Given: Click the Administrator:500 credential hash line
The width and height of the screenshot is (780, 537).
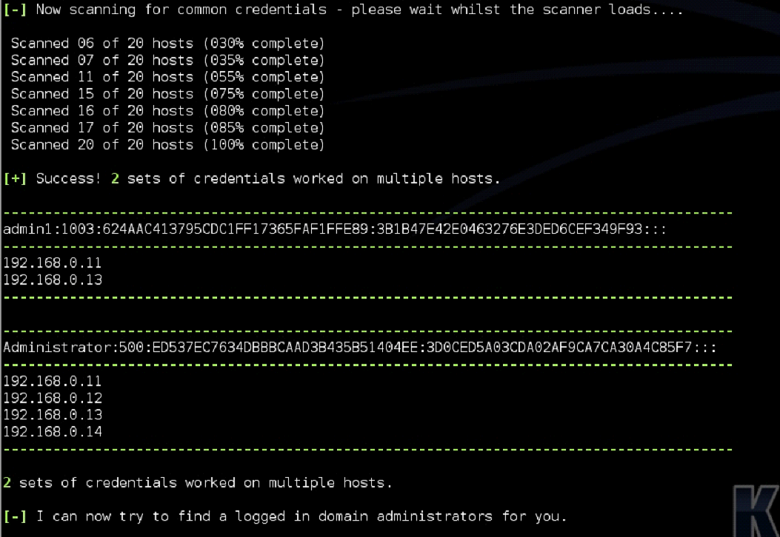Looking at the screenshot, I should tap(366, 347).
